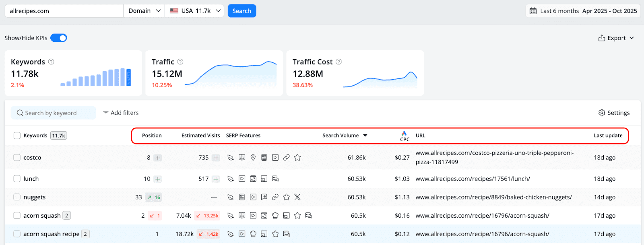The width and height of the screenshot is (644, 245).
Task: Open the costco pizzeria pepperoni pizza URL
Action: 495,157
